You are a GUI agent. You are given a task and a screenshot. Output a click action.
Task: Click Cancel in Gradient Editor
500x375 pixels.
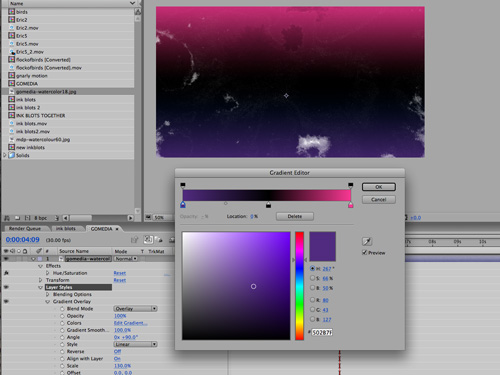[379, 200]
